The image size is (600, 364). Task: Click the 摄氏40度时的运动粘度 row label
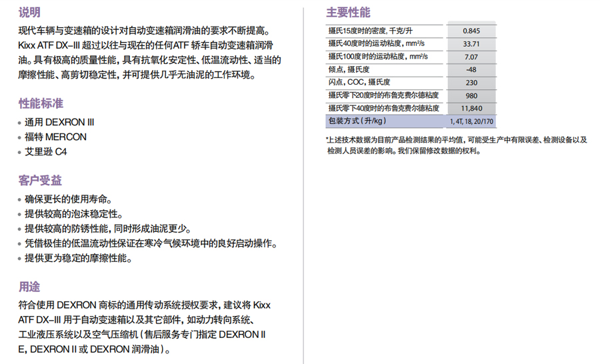pyautogui.click(x=376, y=43)
